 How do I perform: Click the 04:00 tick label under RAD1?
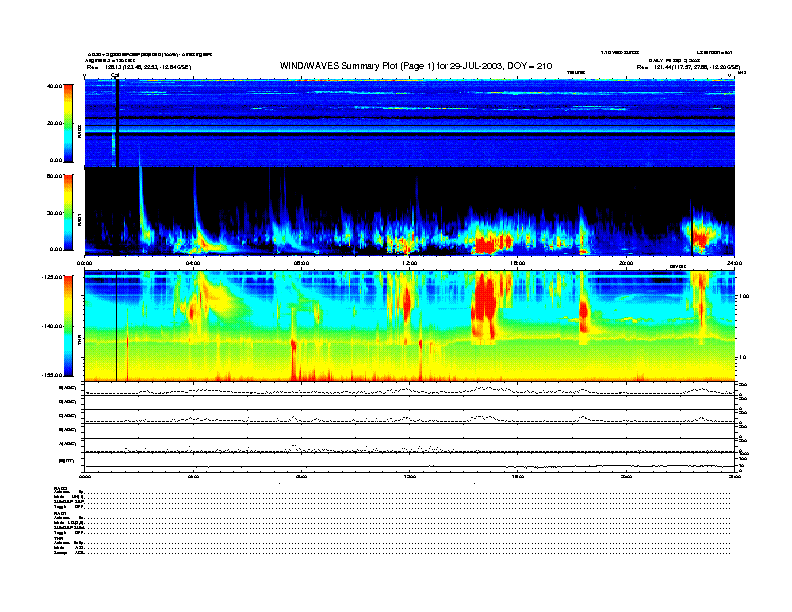193,263
